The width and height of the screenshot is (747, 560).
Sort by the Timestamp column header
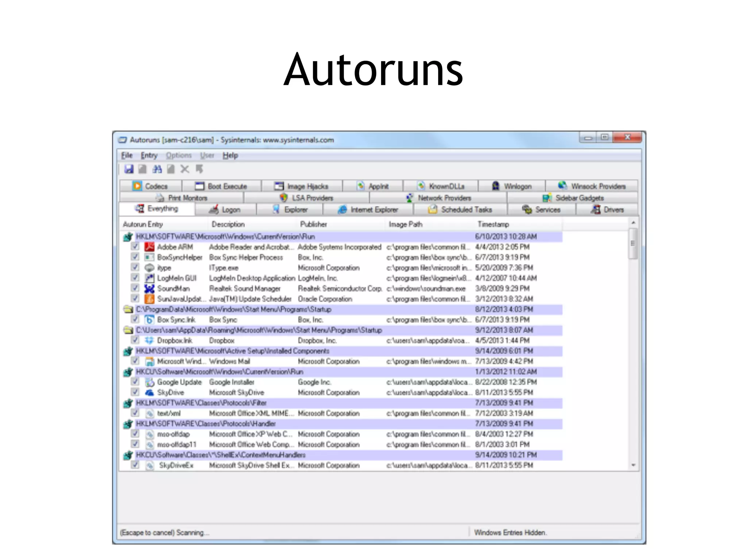pyautogui.click(x=518, y=224)
